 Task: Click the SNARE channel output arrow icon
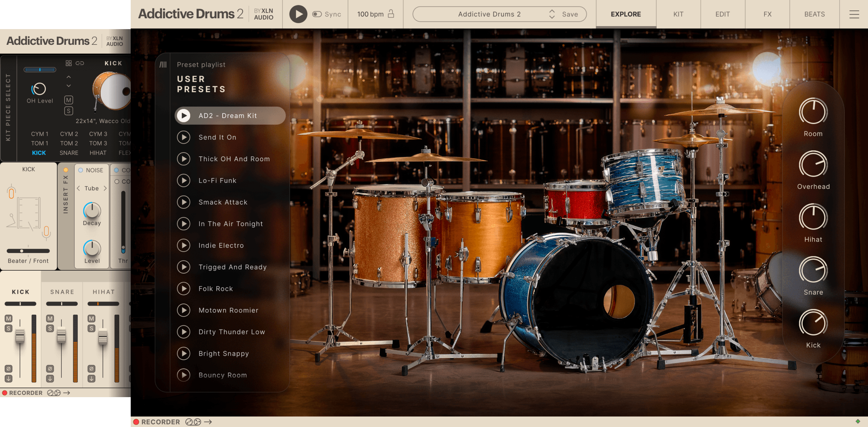[50, 378]
